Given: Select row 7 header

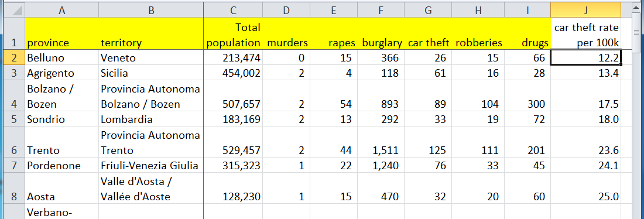Looking at the screenshot, I should [x=14, y=165].
